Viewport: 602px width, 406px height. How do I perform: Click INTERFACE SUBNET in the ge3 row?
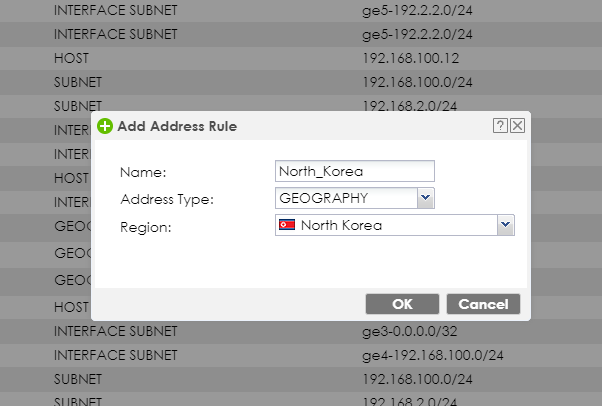click(x=115, y=331)
